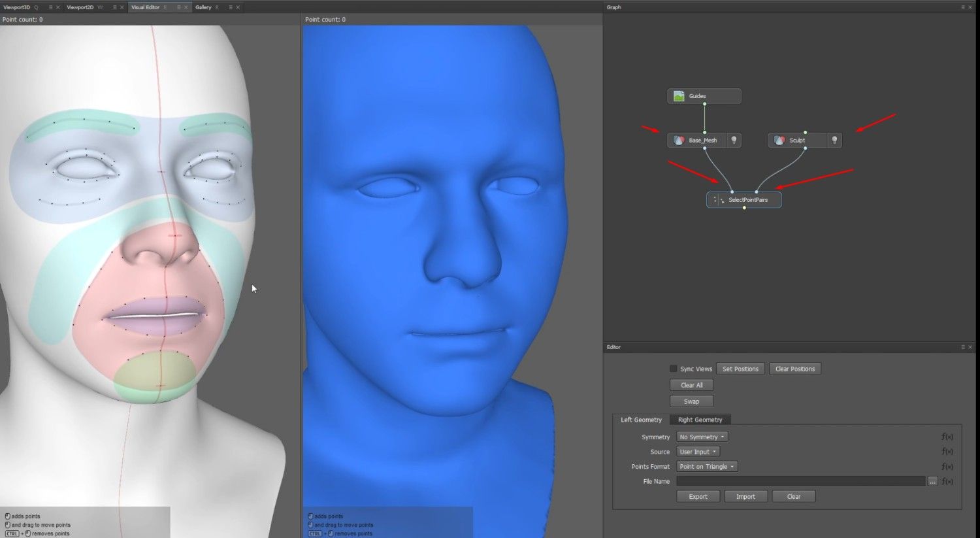
Task: Click the Guides node image icon
Action: pos(679,96)
